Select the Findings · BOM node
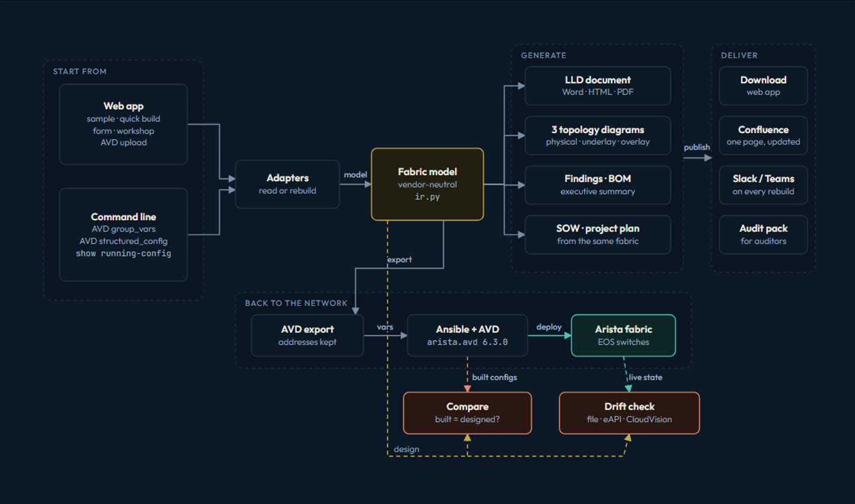The image size is (855, 504). pyautogui.click(x=598, y=185)
